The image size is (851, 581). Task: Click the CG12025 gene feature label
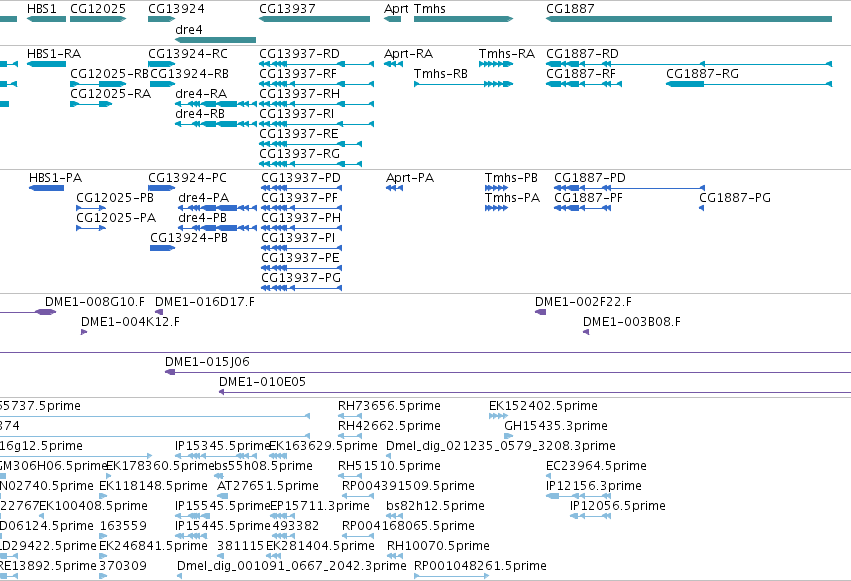(98, 9)
